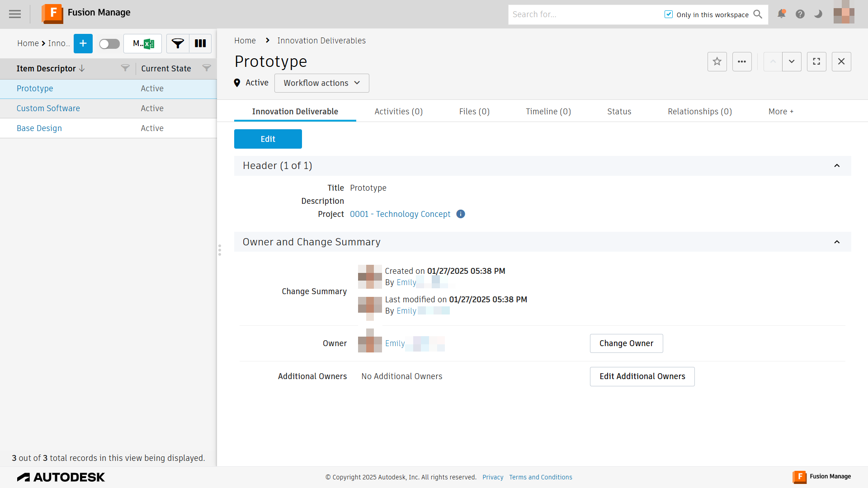Open the Custom Software item
868x488 pixels.
(48, 108)
